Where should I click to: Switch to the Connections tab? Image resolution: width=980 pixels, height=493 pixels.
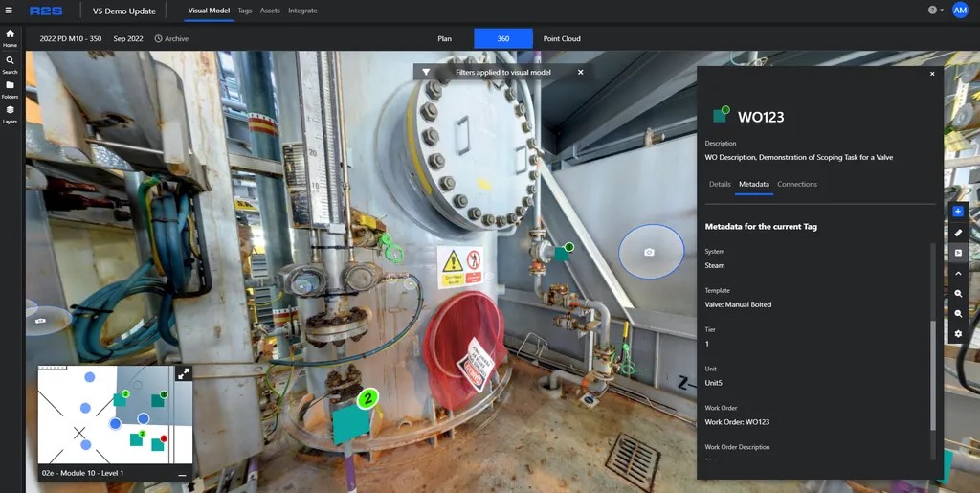pyautogui.click(x=796, y=184)
